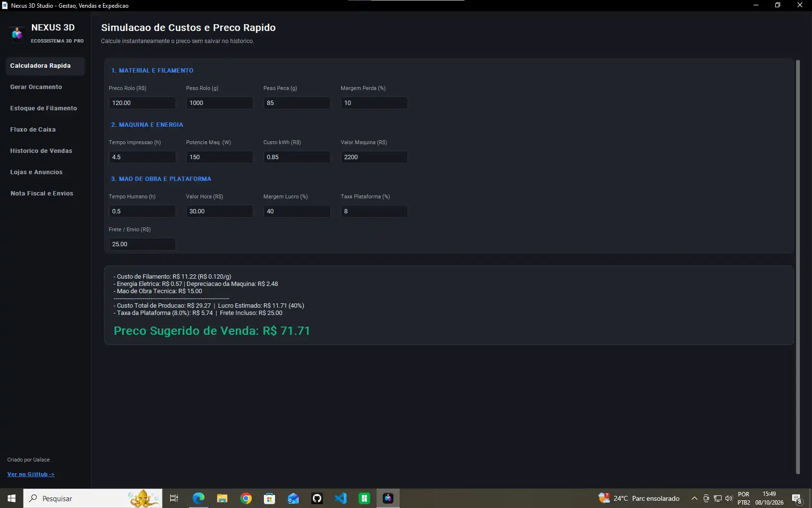Image resolution: width=812 pixels, height=508 pixels.
Task: Open Task View in the taskbar
Action: click(x=174, y=498)
